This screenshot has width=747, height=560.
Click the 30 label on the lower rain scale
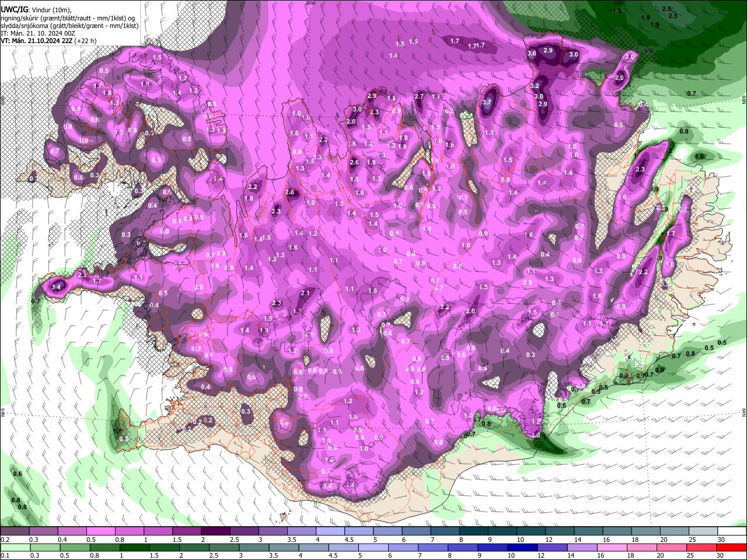tap(720, 555)
